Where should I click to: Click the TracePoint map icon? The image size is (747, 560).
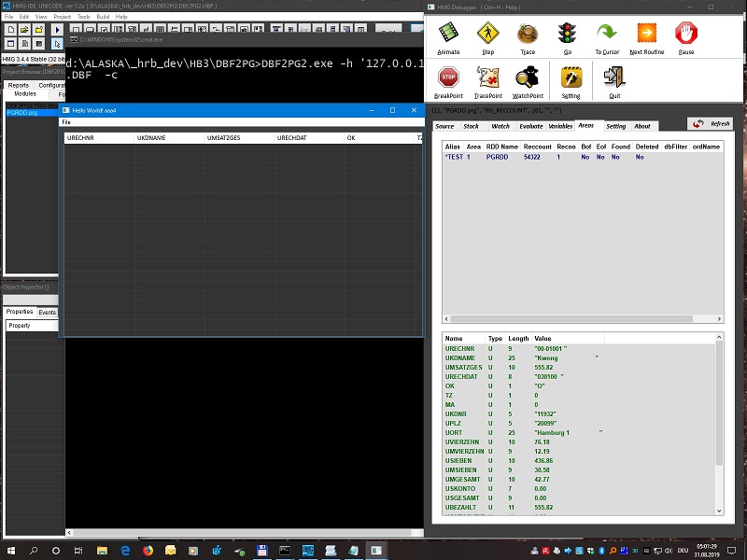coord(487,78)
